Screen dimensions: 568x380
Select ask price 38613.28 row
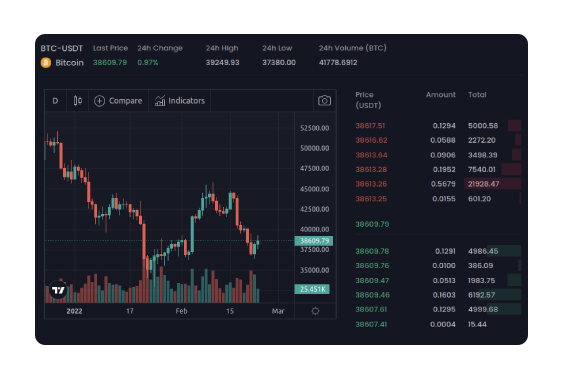coord(438,170)
